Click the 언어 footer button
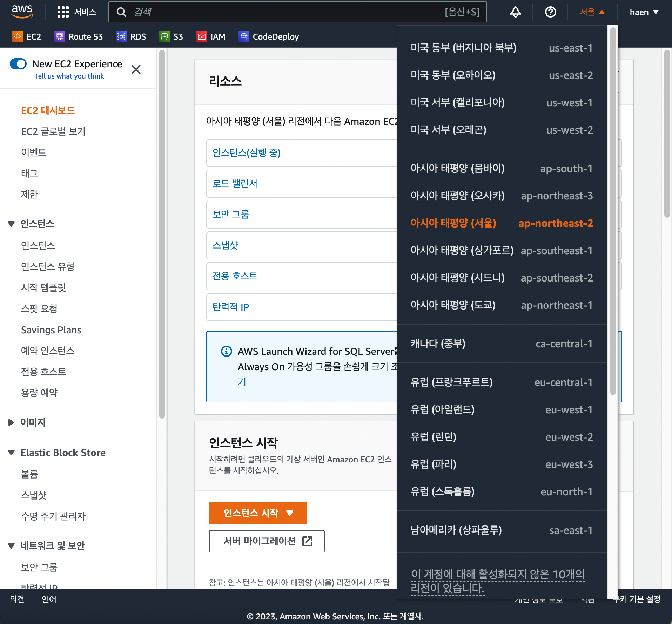This screenshot has width=672, height=624. click(x=49, y=599)
